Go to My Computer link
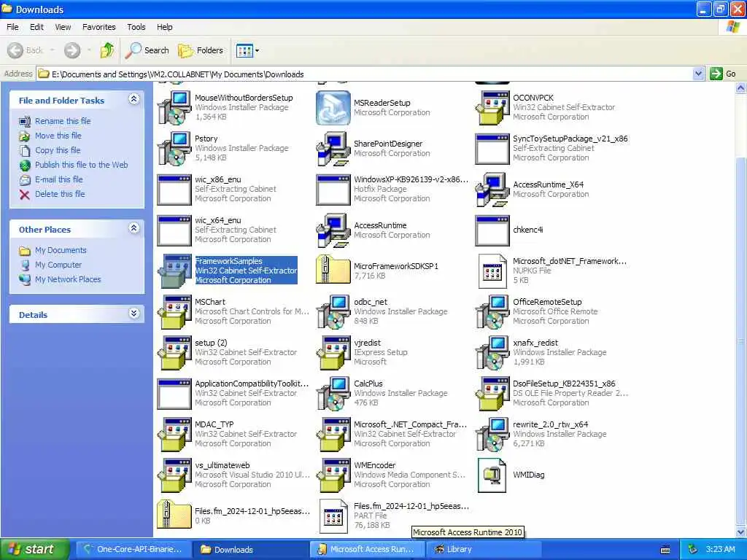This screenshot has width=747, height=560. click(58, 265)
